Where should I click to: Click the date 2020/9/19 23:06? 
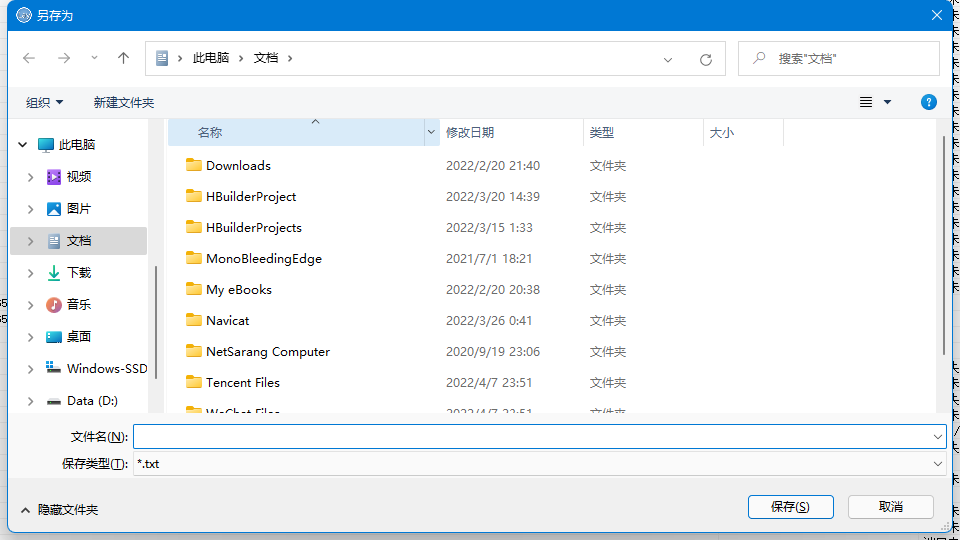493,352
